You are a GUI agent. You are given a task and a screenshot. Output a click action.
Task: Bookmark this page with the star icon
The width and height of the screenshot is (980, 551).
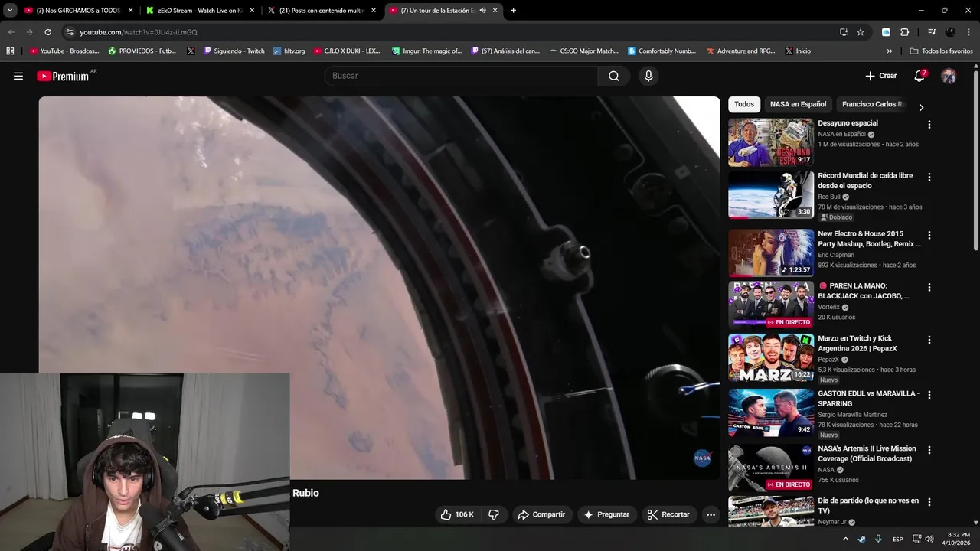(x=861, y=32)
